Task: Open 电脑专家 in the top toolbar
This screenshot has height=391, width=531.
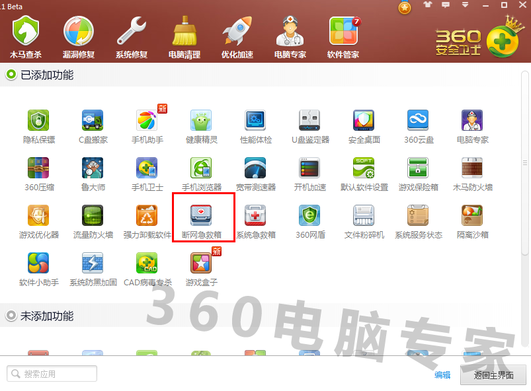Action: pyautogui.click(x=290, y=37)
